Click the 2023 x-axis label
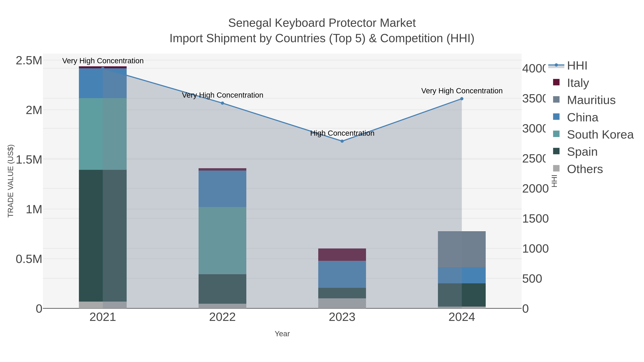This screenshot has height=362, width=644. click(x=342, y=317)
